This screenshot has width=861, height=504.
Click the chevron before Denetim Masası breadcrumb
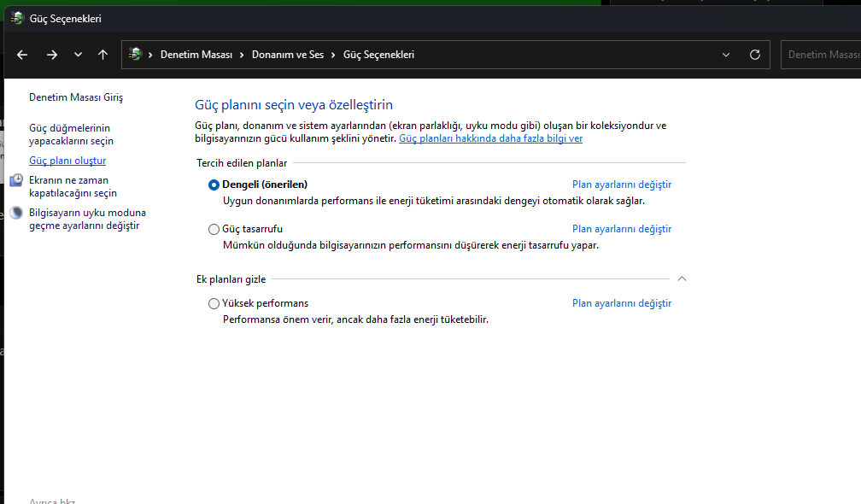[x=150, y=55]
